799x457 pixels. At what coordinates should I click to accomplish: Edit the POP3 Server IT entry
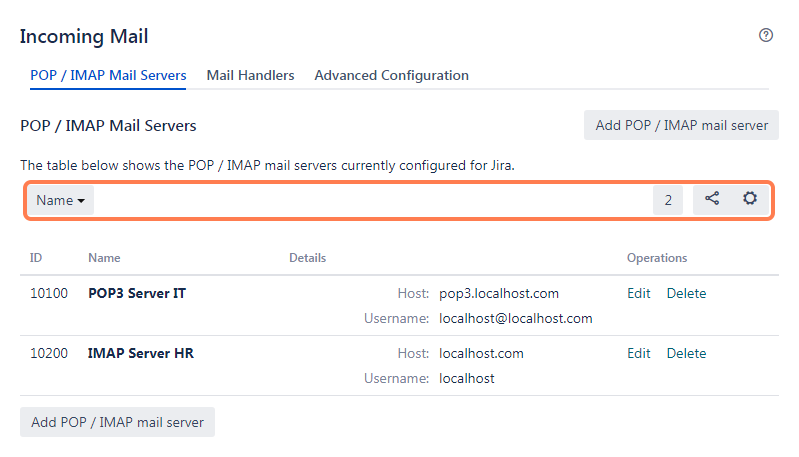pyautogui.click(x=638, y=293)
